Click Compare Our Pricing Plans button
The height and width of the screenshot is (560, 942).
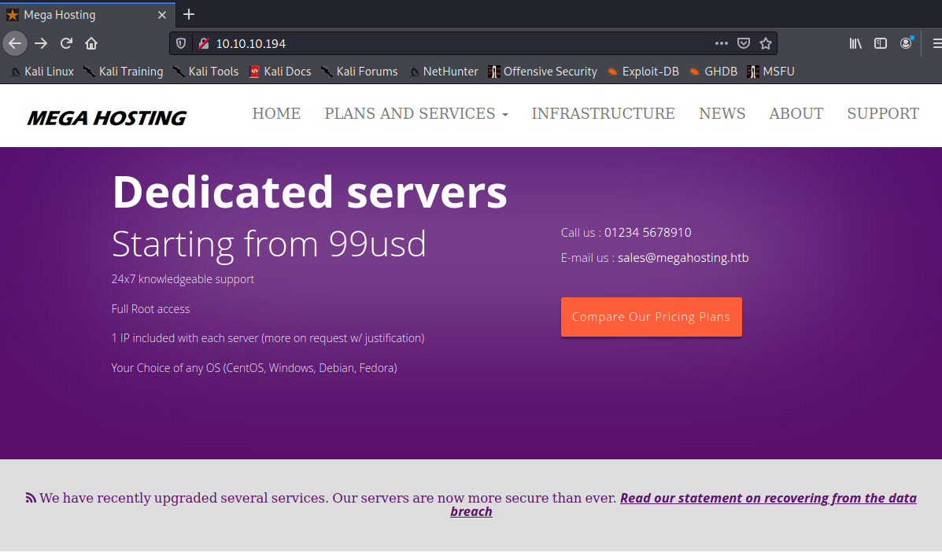(651, 317)
